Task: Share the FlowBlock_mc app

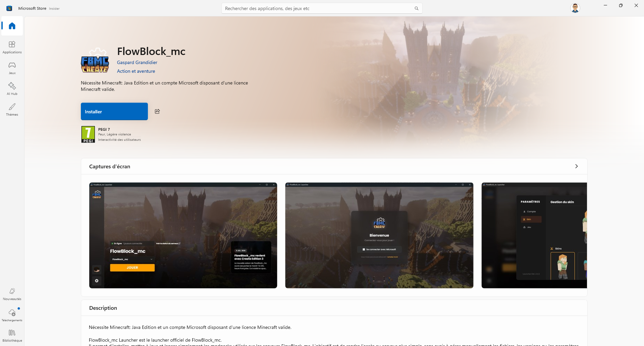Action: tap(157, 111)
